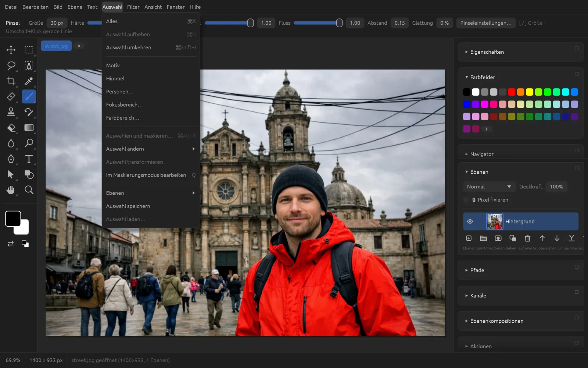Enable the Pixel fixieren option

pos(466,200)
